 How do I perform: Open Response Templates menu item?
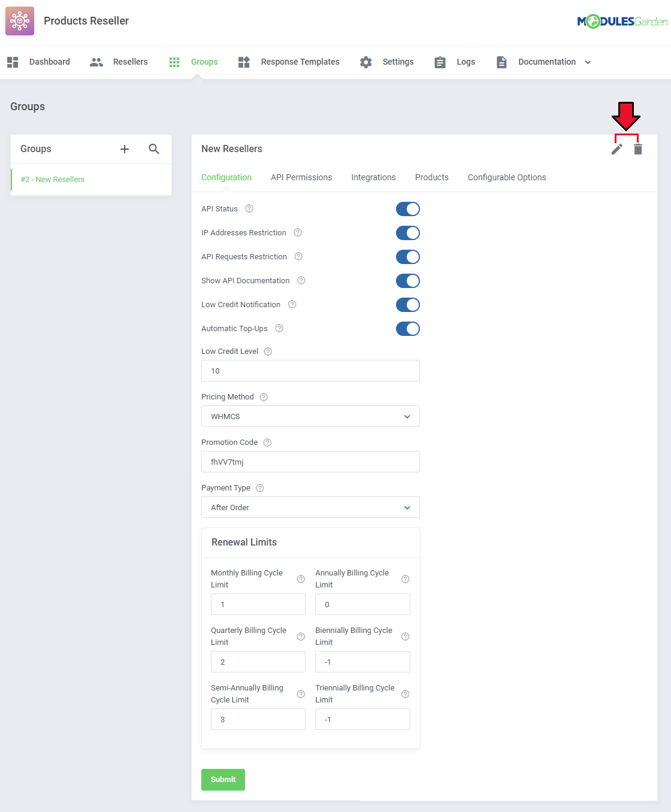(300, 62)
